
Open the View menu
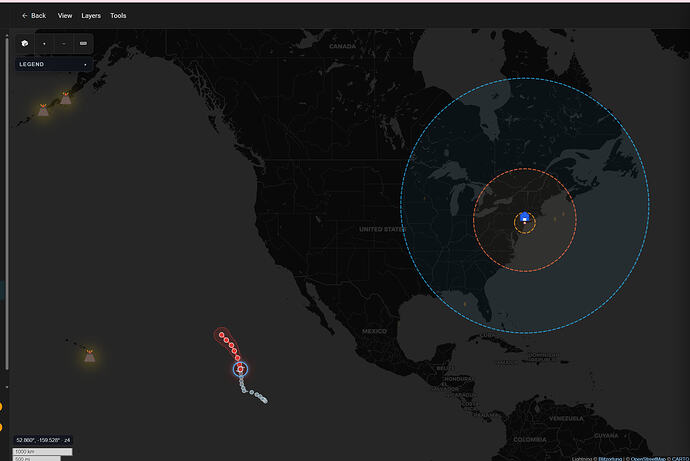coord(65,16)
